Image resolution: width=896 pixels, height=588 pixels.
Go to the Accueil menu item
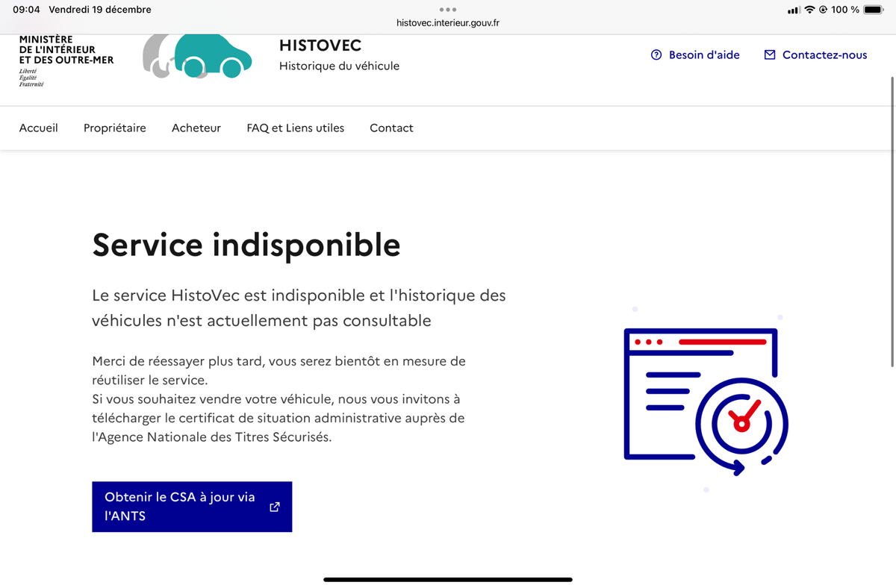click(x=39, y=128)
